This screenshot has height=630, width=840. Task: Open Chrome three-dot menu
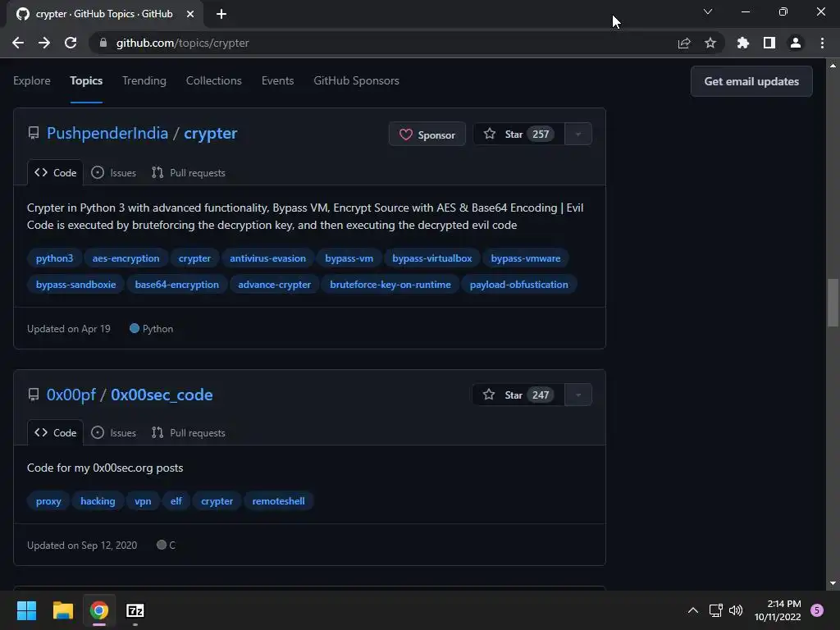coord(822,43)
